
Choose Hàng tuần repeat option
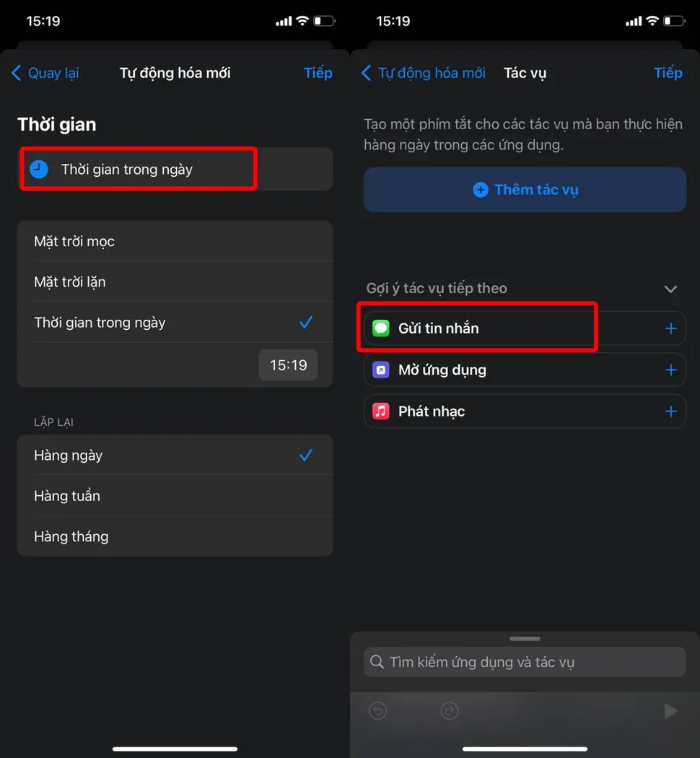pos(175,496)
